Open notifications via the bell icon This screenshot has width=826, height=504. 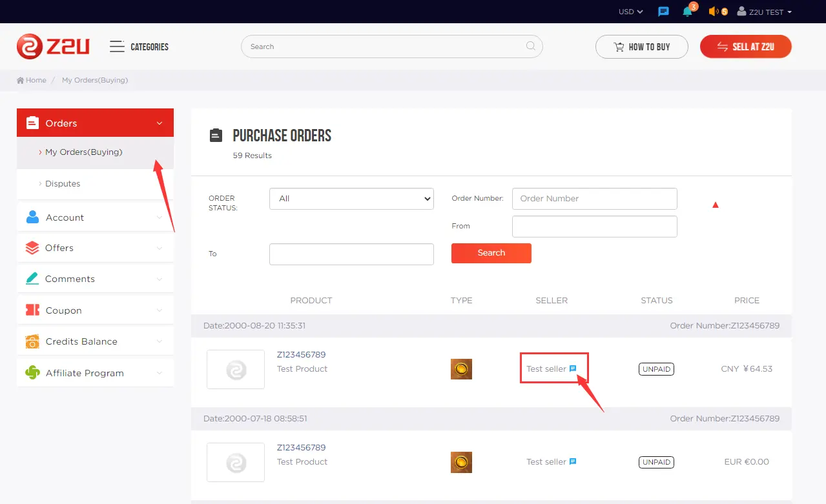click(x=687, y=11)
